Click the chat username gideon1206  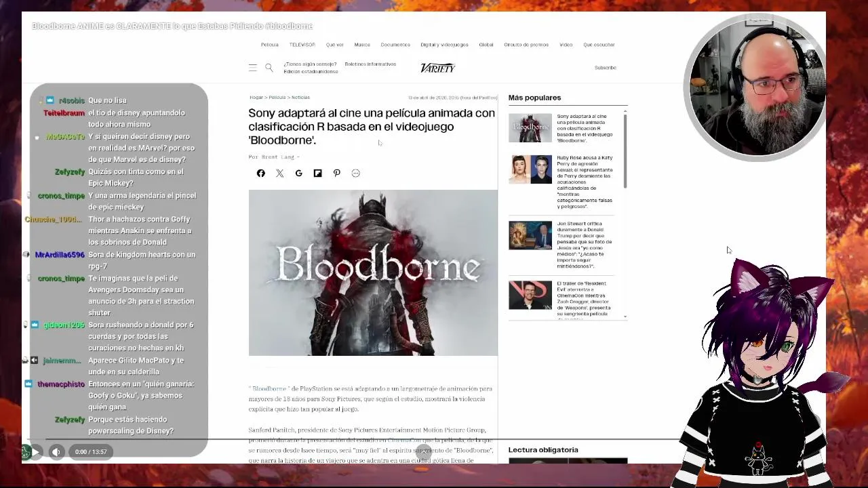coord(64,325)
